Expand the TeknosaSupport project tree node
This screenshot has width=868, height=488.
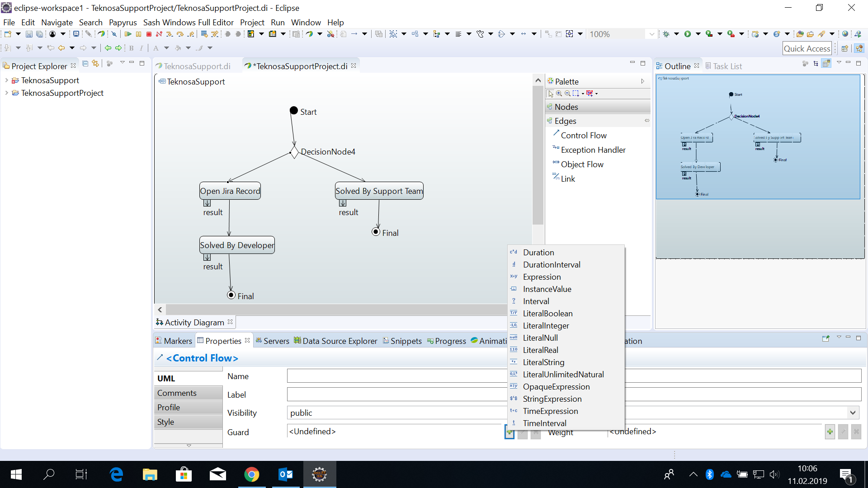[6, 80]
